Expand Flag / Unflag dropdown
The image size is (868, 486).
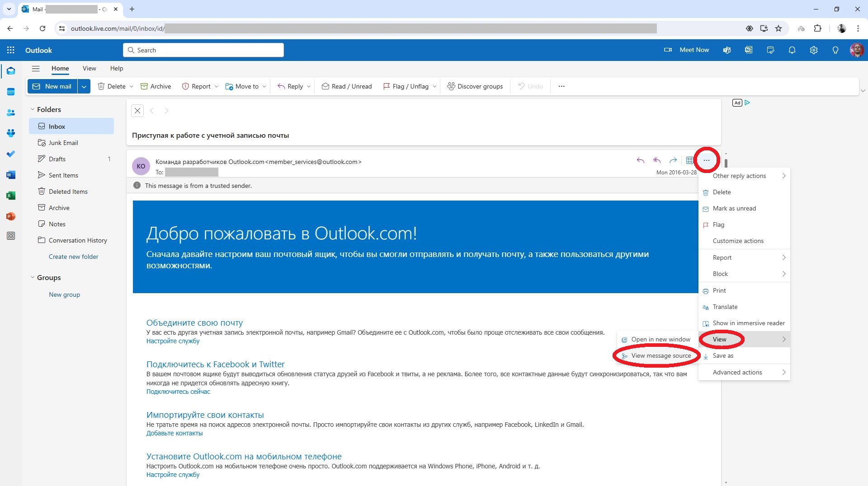pyautogui.click(x=434, y=87)
